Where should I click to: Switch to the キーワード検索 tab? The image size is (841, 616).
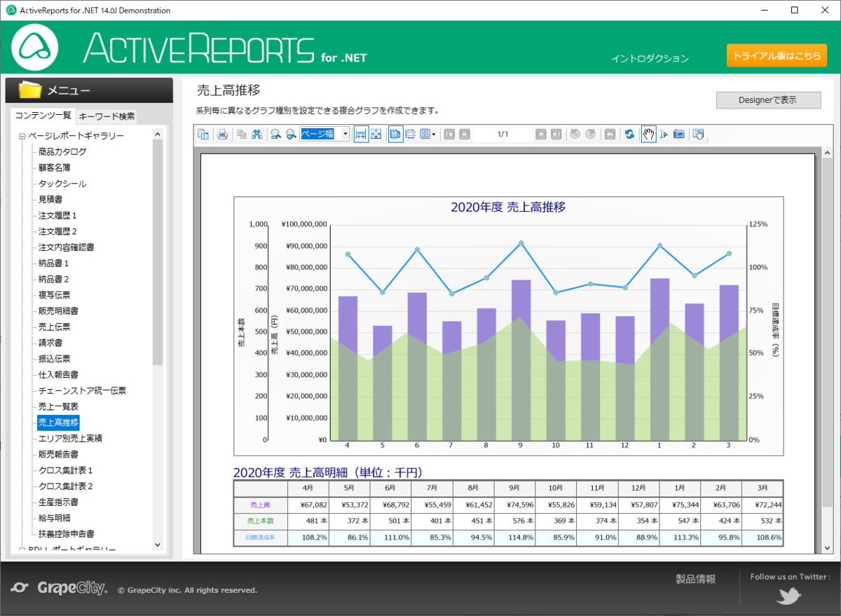click(x=107, y=116)
